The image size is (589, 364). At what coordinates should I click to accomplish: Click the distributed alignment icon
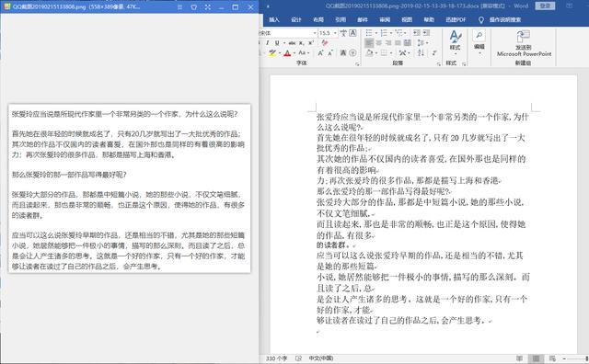[x=408, y=43]
